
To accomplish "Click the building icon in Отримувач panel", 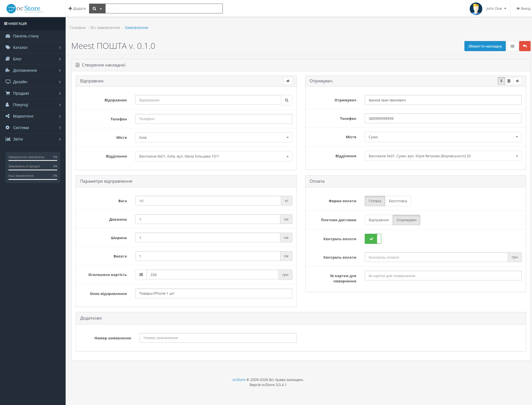I will coord(509,81).
